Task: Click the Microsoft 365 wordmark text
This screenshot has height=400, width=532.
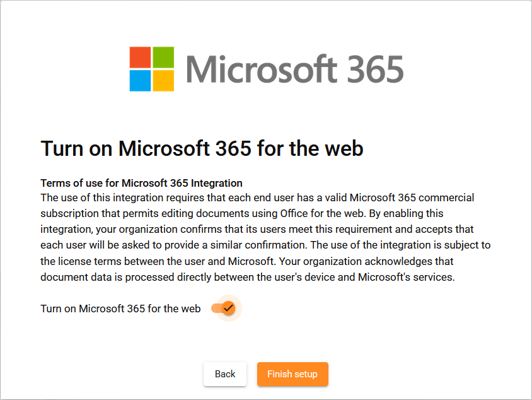Action: pos(294,68)
